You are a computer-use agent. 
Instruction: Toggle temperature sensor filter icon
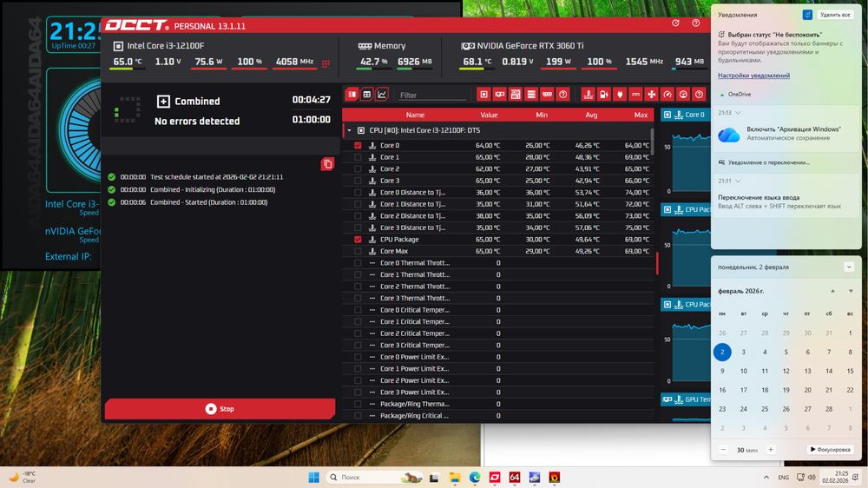(x=588, y=95)
